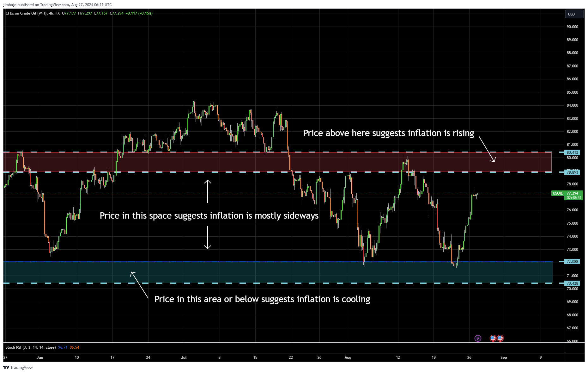Click the right US flag economic event icon
The height and width of the screenshot is (373, 588).
[500, 338]
